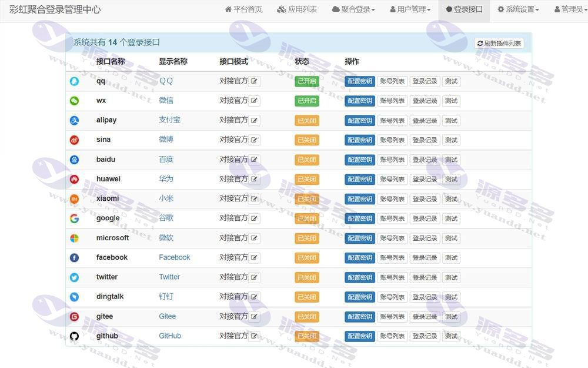This screenshot has width=588, height=368.
Task: Enable the baidu login interface status
Action: [307, 160]
